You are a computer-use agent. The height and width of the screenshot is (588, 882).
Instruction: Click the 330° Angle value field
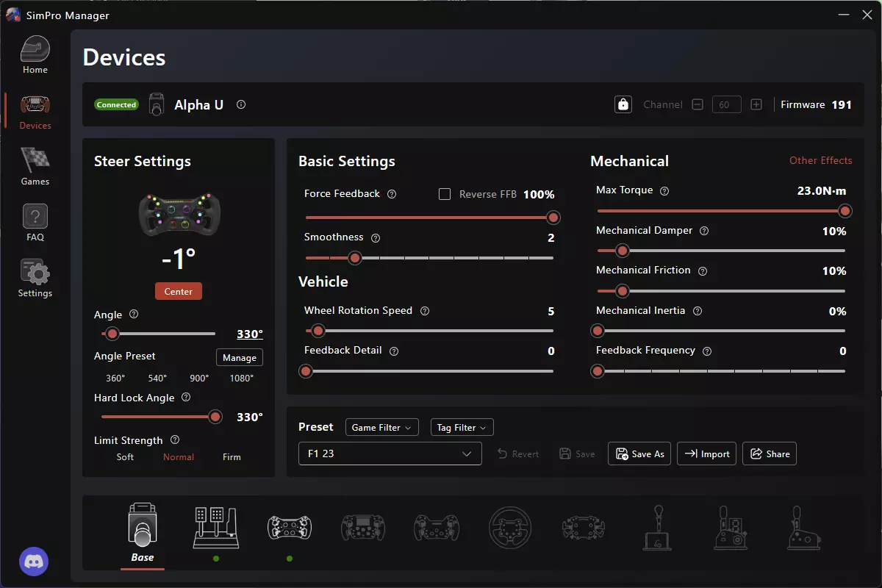[x=250, y=334]
